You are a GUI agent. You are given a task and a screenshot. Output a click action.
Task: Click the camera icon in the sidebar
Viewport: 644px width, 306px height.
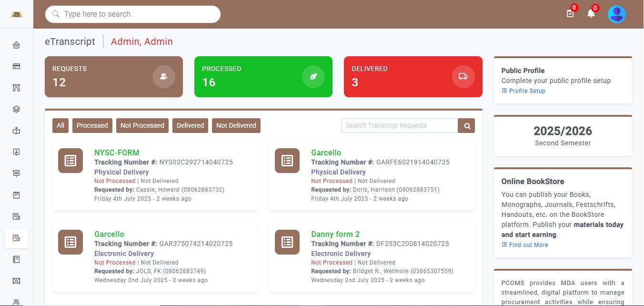pos(16,281)
